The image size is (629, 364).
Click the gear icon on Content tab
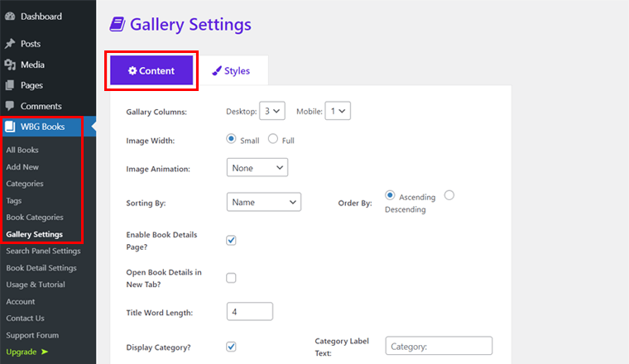(132, 71)
